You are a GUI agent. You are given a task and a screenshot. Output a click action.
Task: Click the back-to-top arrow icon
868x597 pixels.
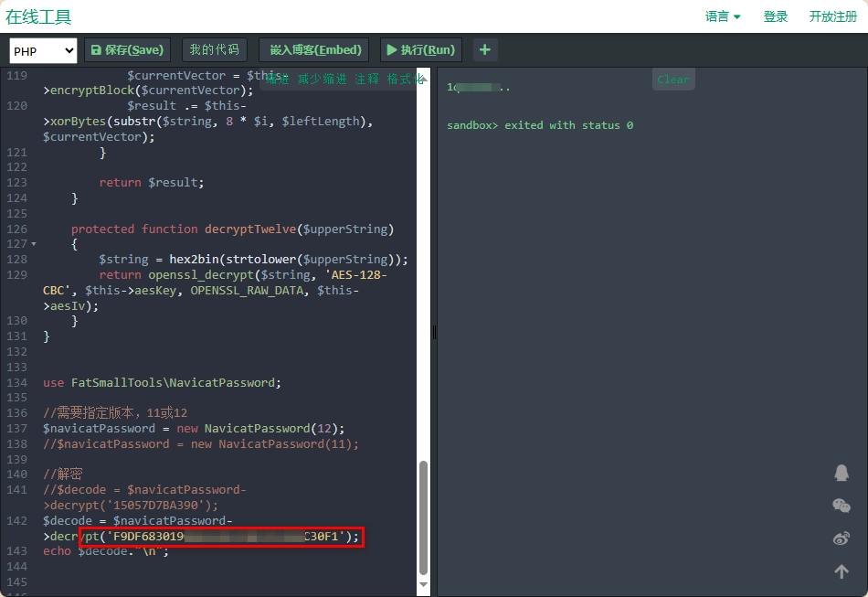pyautogui.click(x=842, y=571)
